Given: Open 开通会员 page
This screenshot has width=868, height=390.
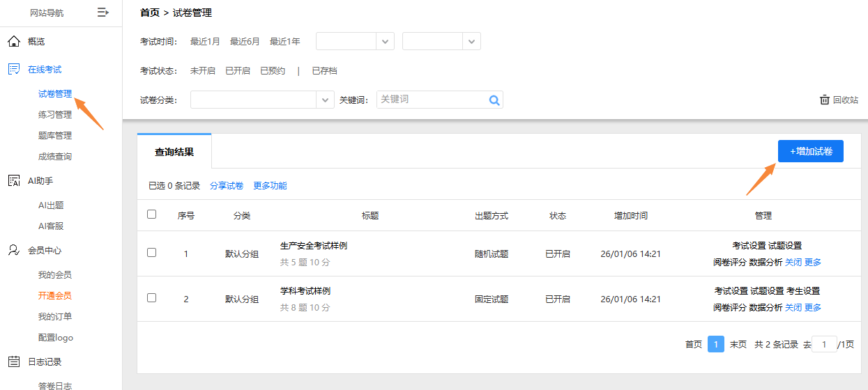Looking at the screenshot, I should click(x=55, y=296).
